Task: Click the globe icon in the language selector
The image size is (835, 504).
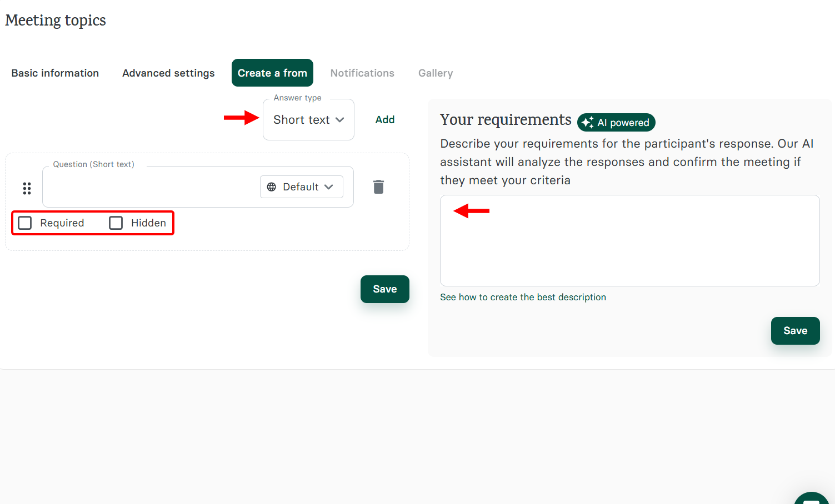Action: point(272,187)
